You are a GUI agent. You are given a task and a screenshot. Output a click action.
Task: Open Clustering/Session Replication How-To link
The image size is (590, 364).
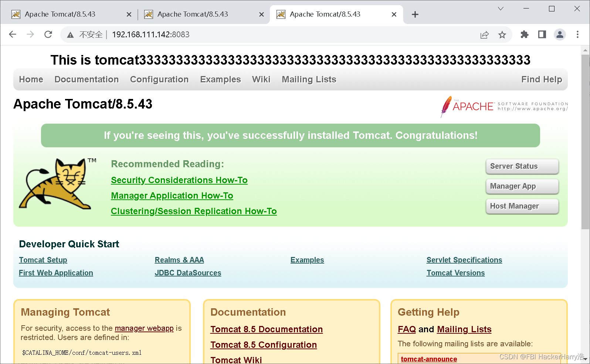(x=194, y=211)
